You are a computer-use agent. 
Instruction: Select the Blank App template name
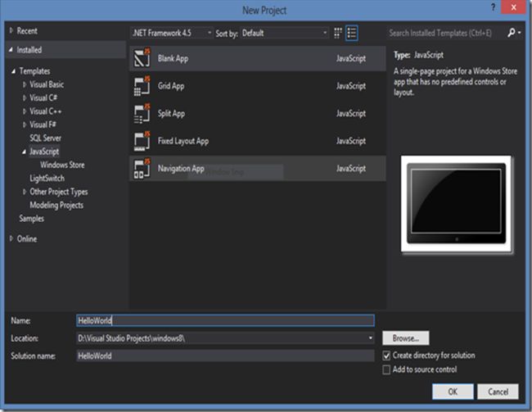pos(173,58)
